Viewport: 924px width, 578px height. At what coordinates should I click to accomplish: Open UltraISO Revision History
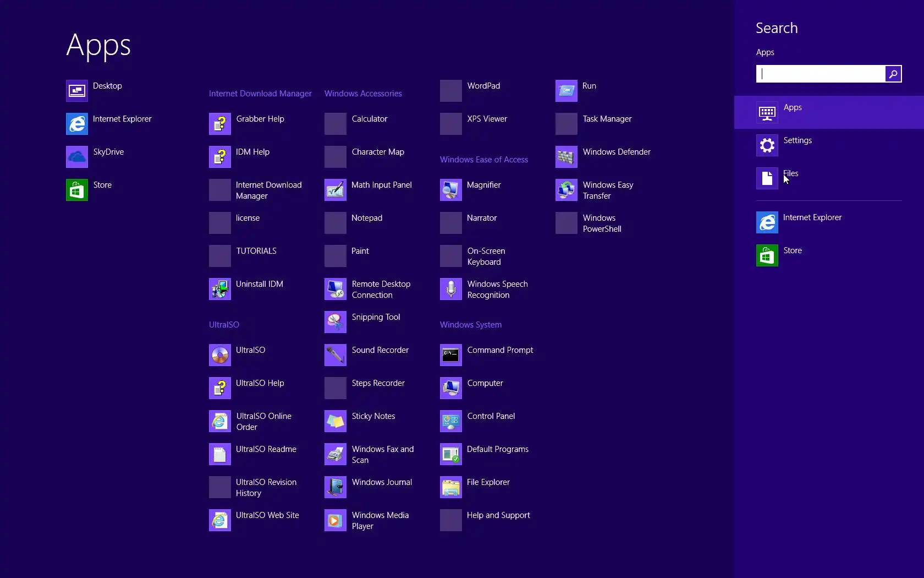point(253,487)
